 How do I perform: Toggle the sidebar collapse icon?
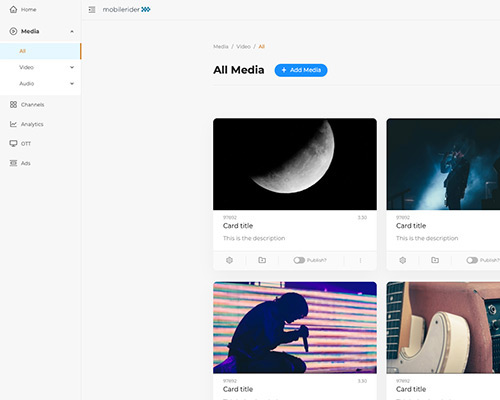[x=92, y=10]
